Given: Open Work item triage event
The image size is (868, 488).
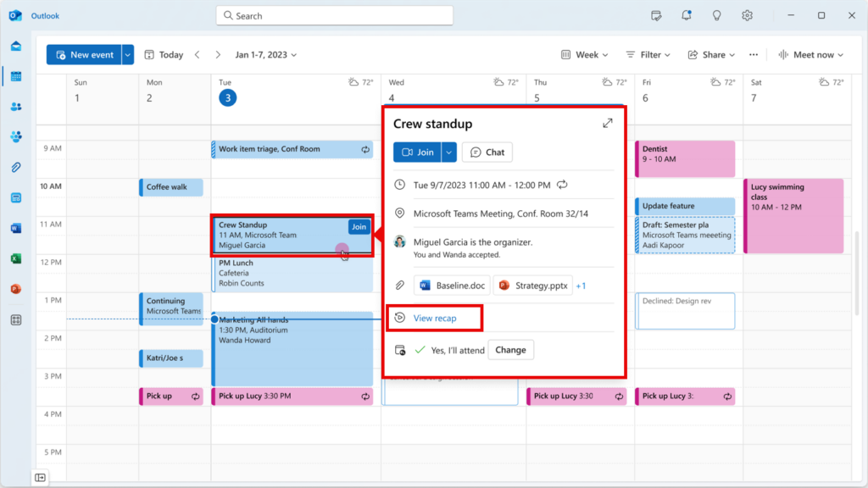Looking at the screenshot, I should (292, 149).
